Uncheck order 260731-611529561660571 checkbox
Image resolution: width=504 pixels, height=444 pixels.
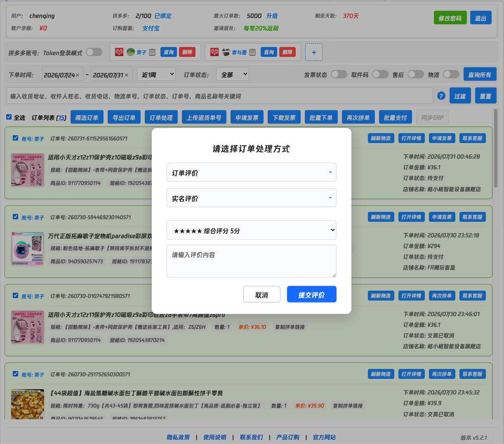15,138
